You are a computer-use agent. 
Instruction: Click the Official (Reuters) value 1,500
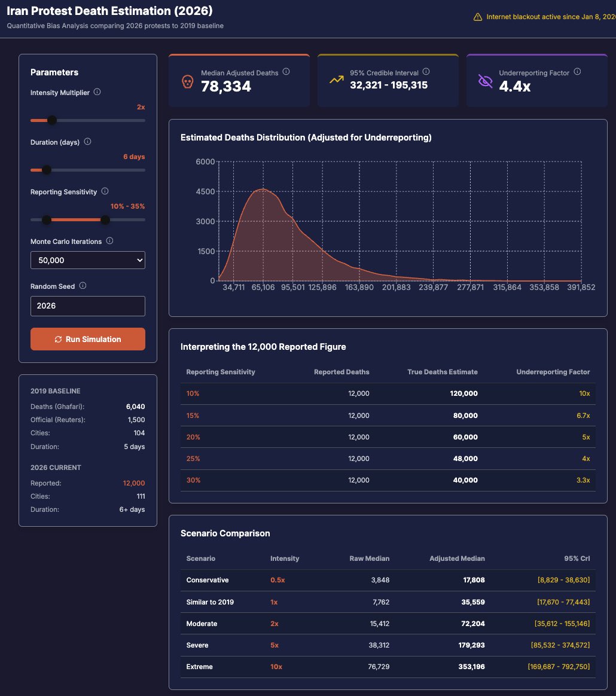click(x=136, y=420)
